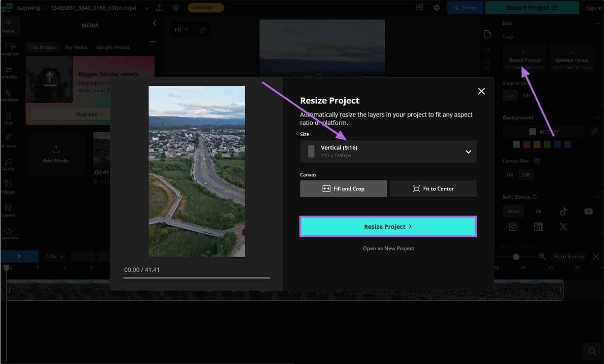Turn Canvas Blur On
This screenshot has width=604, height=364.
click(510, 175)
